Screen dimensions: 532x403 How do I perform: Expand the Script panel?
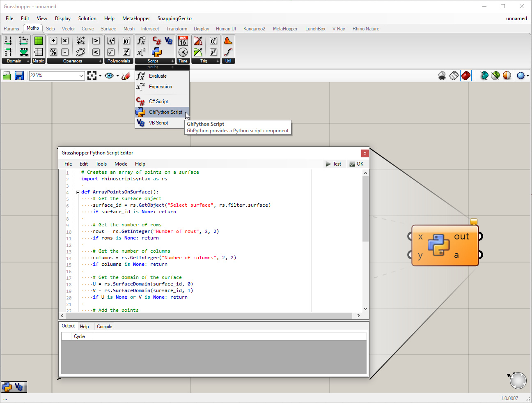(172, 61)
